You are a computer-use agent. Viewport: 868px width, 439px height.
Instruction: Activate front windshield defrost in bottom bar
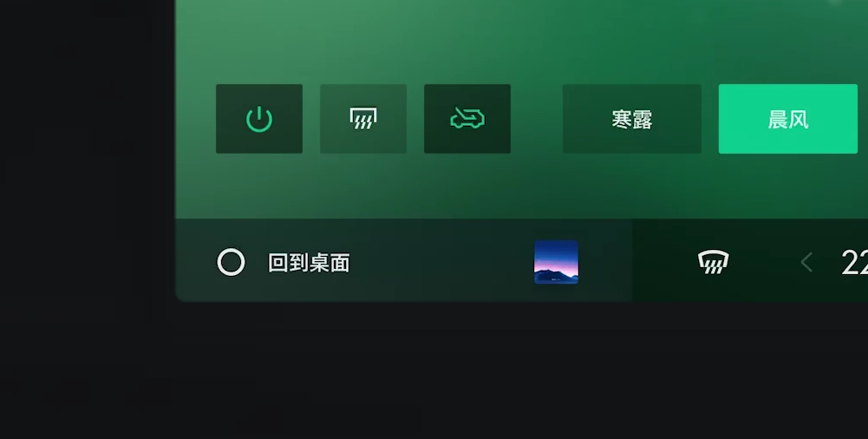[x=713, y=262]
